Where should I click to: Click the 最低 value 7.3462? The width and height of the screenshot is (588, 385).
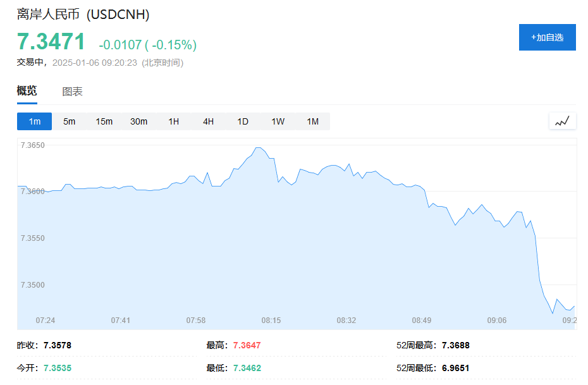coord(247,368)
